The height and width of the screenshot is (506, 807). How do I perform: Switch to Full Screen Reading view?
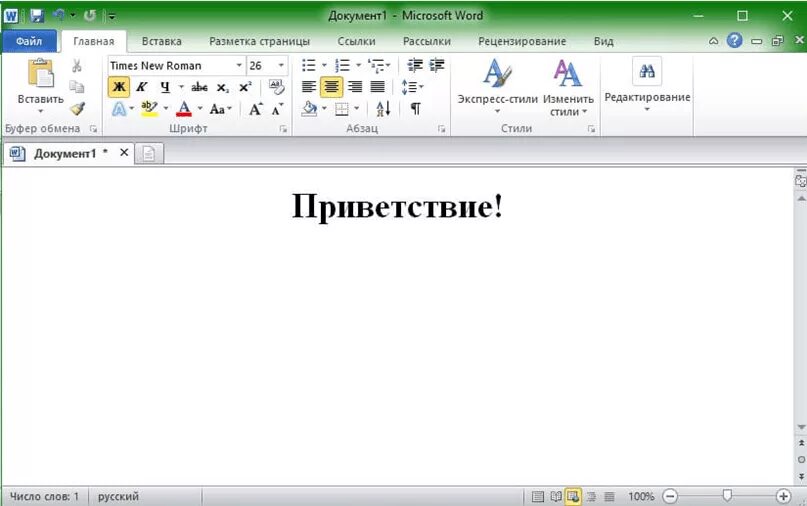556,496
